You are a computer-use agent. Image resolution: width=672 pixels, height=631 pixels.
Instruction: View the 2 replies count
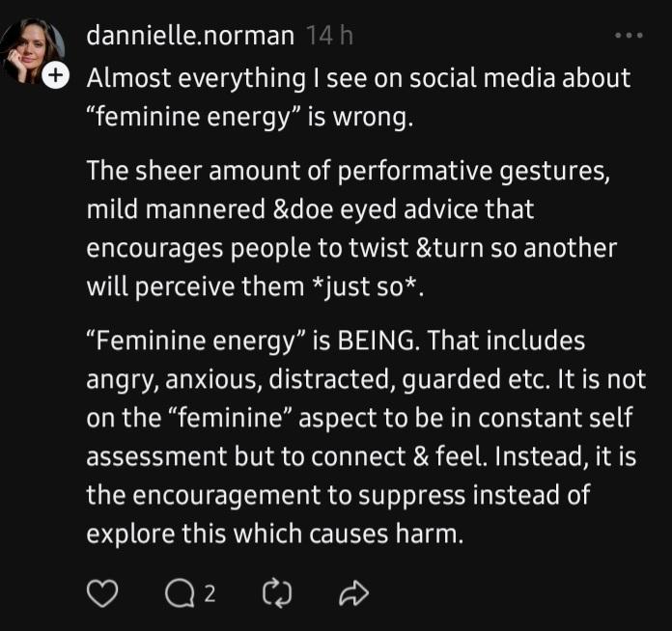click(x=210, y=594)
